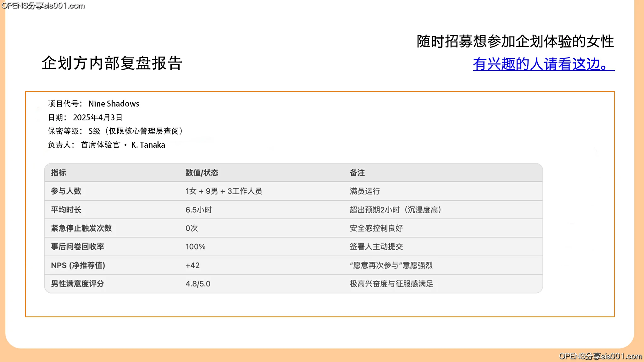Click the value '0次'

[x=192, y=228]
